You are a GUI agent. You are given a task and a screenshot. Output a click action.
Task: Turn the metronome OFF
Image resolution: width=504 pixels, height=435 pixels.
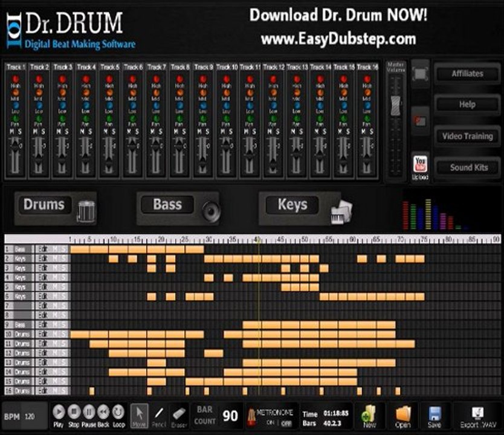point(286,423)
